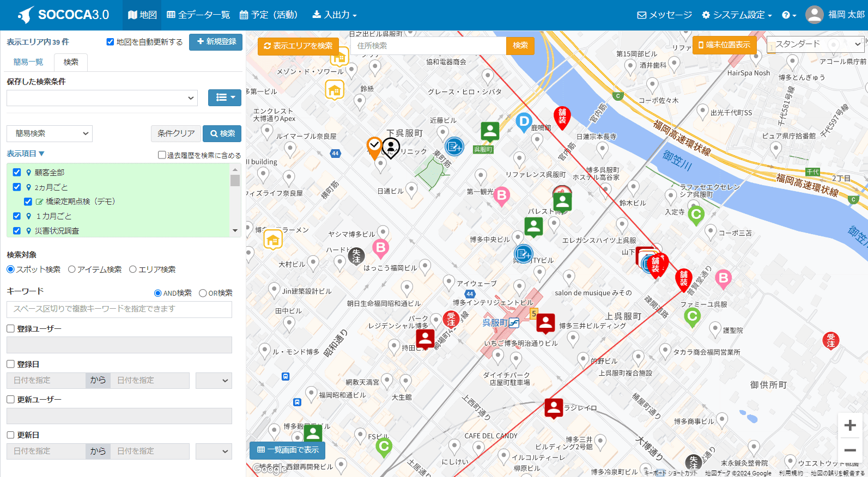Click the 表示エリアを検索 button
The image size is (868, 477).
pyautogui.click(x=298, y=46)
